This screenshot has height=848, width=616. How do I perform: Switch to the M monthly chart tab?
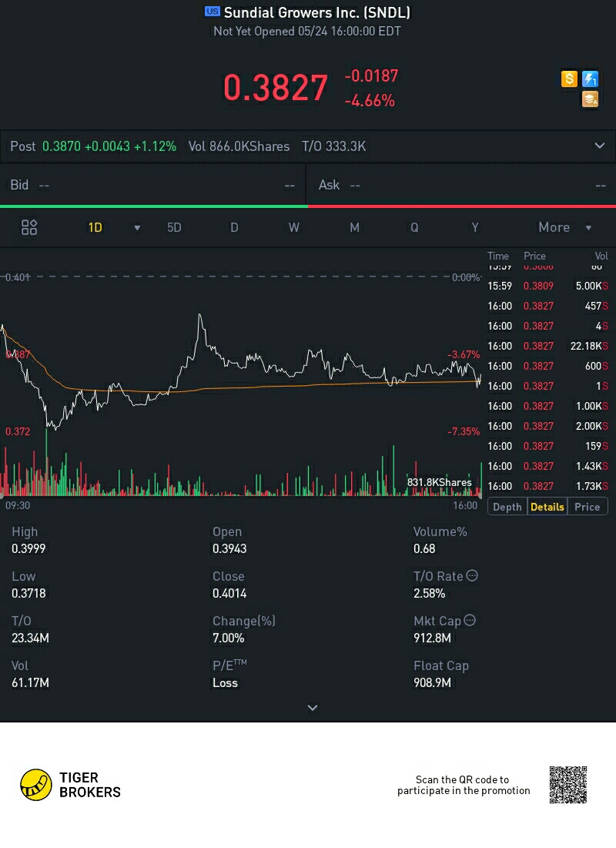coord(354,227)
